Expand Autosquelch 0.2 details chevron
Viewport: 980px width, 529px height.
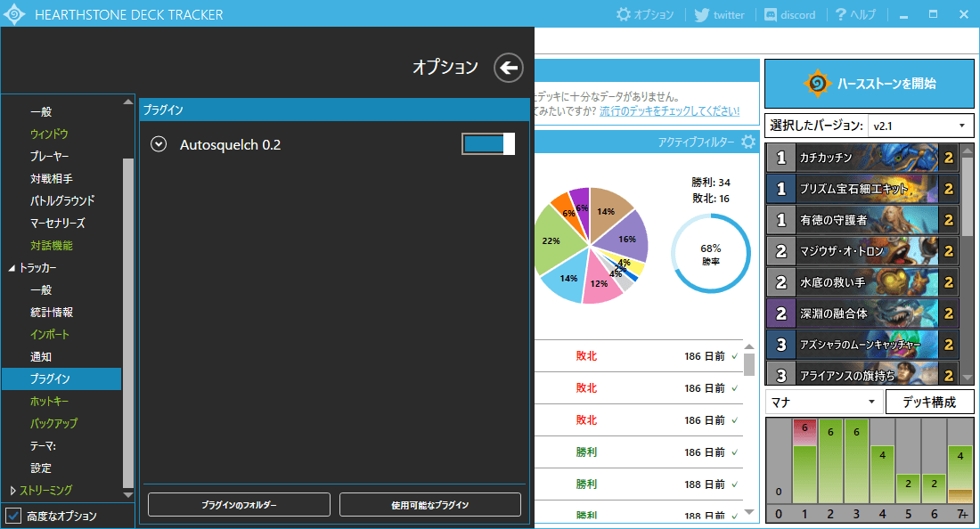coord(159,144)
